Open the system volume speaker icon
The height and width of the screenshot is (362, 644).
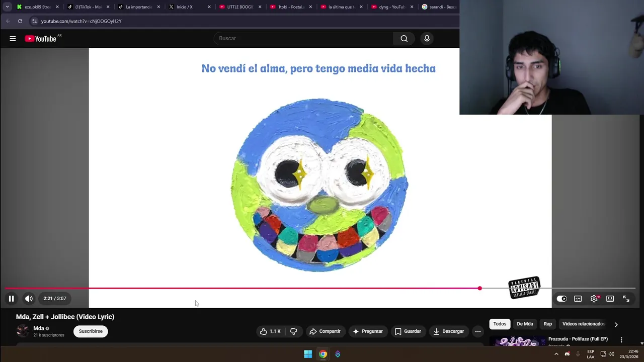click(612, 354)
